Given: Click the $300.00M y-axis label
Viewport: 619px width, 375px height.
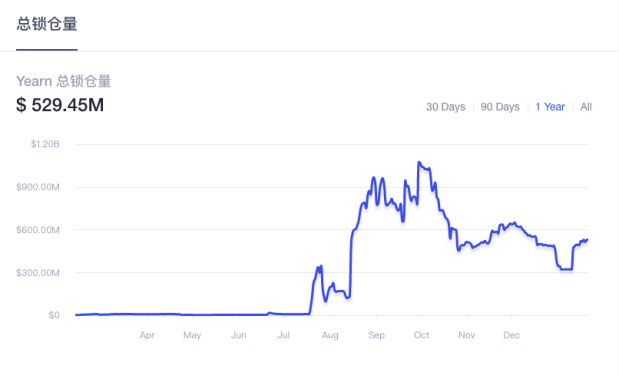Looking at the screenshot, I should [x=38, y=273].
